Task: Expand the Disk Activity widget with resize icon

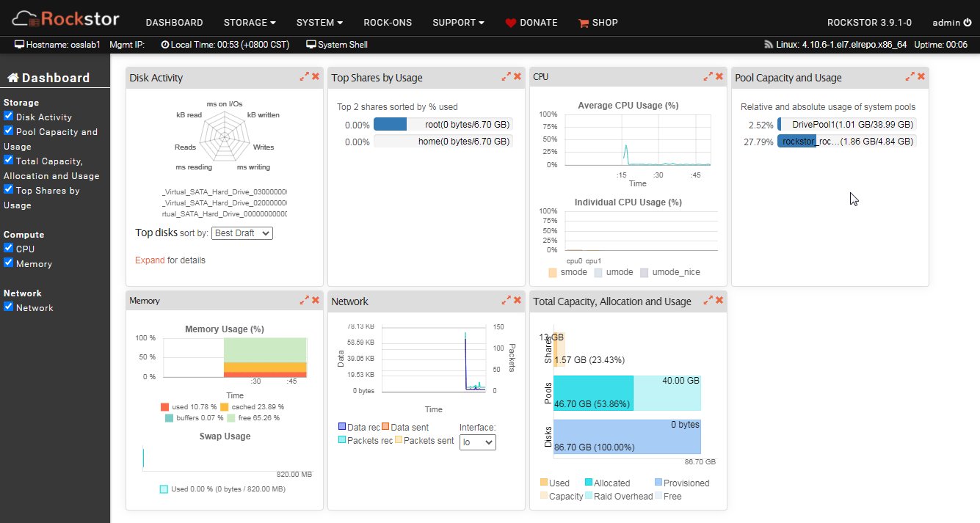Action: click(x=304, y=76)
